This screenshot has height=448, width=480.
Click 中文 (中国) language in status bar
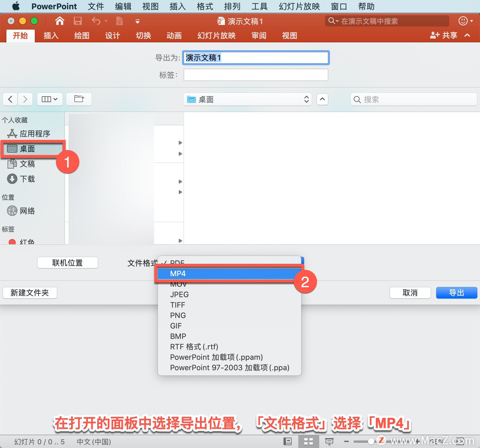click(94, 442)
